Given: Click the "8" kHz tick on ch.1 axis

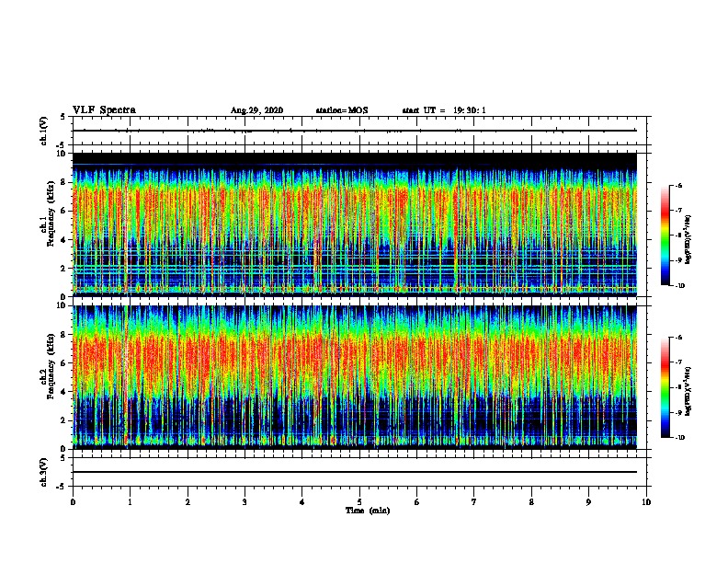Looking at the screenshot, I should click(x=65, y=182).
